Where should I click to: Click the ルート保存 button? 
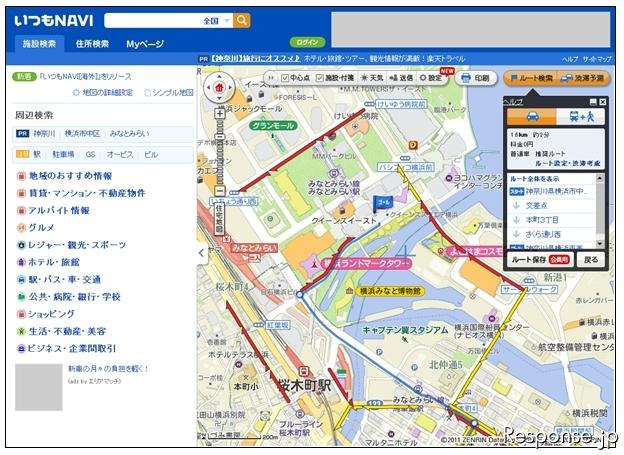tap(540, 260)
